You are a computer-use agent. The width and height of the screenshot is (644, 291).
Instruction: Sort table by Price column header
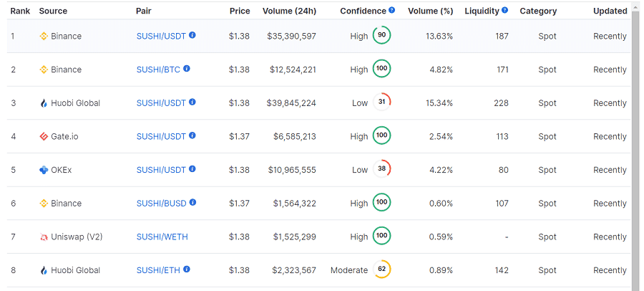[240, 11]
